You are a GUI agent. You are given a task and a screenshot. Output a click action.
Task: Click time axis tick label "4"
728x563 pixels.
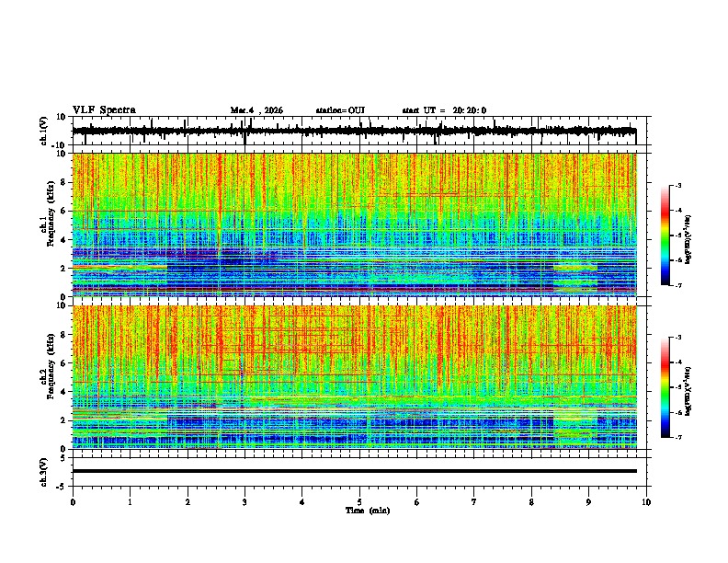(x=302, y=502)
